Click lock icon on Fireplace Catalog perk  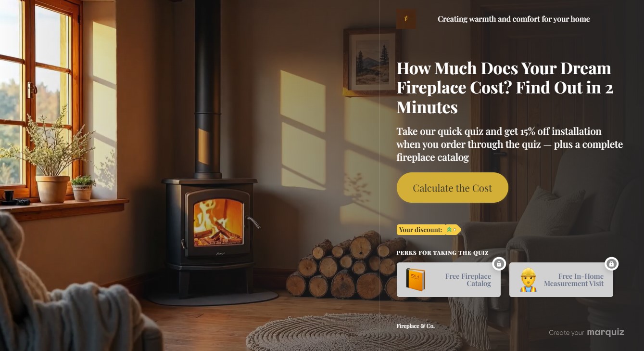pyautogui.click(x=499, y=264)
